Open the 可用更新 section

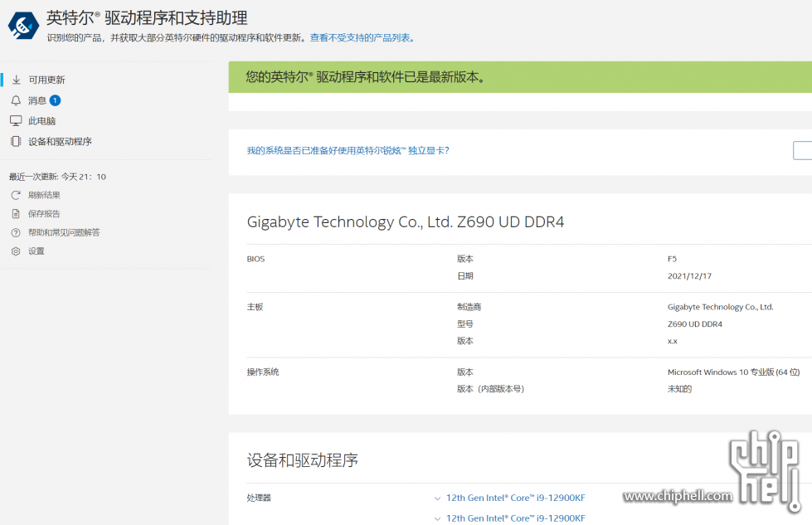tap(46, 80)
